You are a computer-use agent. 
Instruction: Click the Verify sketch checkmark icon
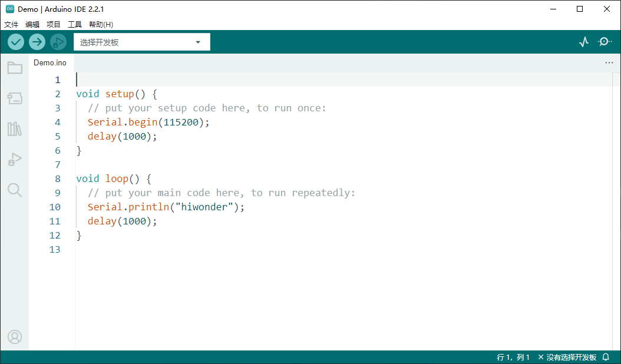click(x=16, y=42)
